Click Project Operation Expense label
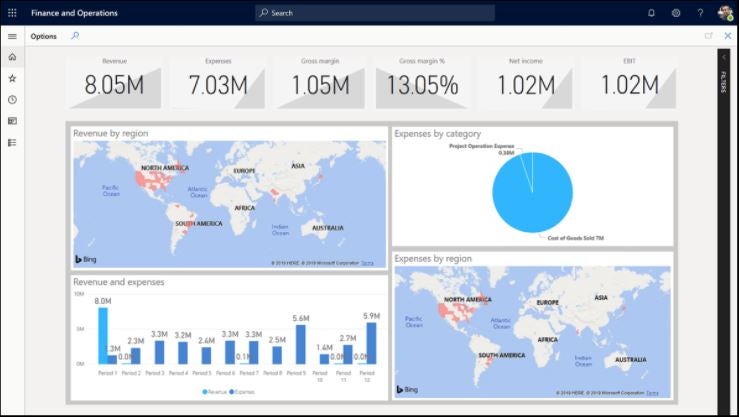739x417 pixels. pos(481,146)
